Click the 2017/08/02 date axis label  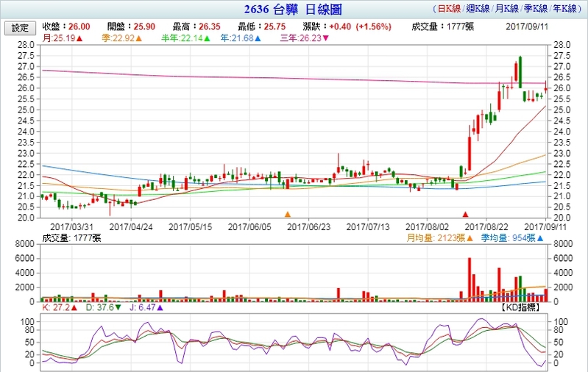pyautogui.click(x=427, y=227)
